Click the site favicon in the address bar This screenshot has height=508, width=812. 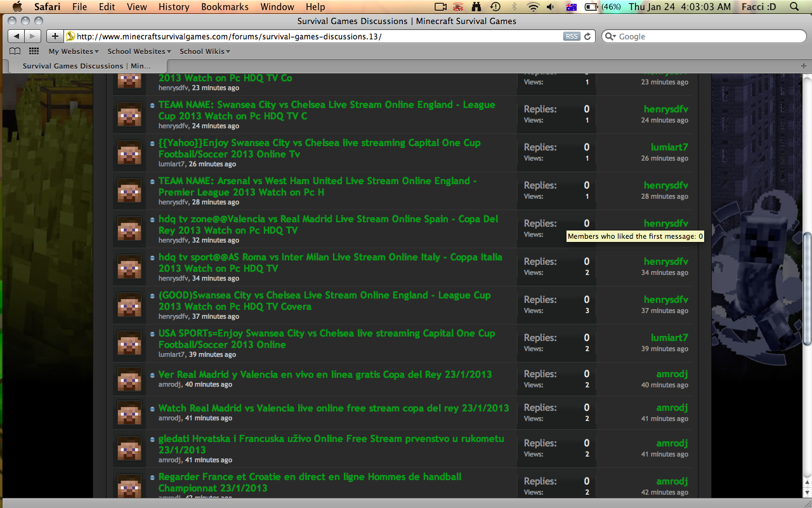pos(70,36)
